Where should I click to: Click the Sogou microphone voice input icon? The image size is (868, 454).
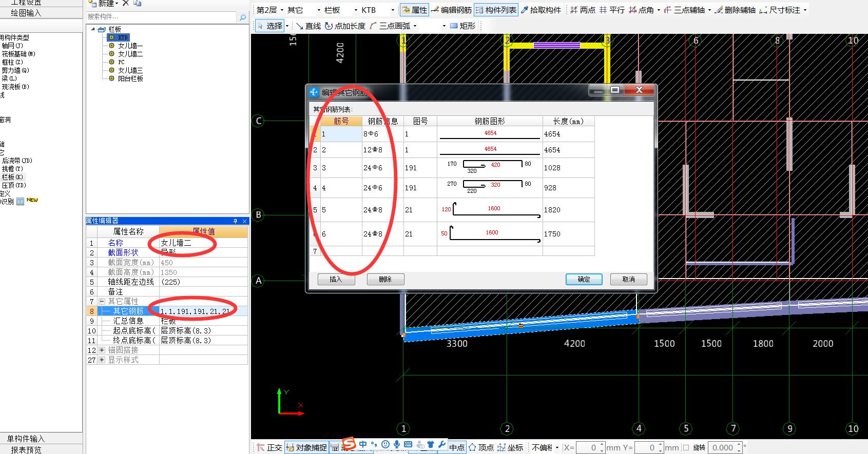click(396, 444)
